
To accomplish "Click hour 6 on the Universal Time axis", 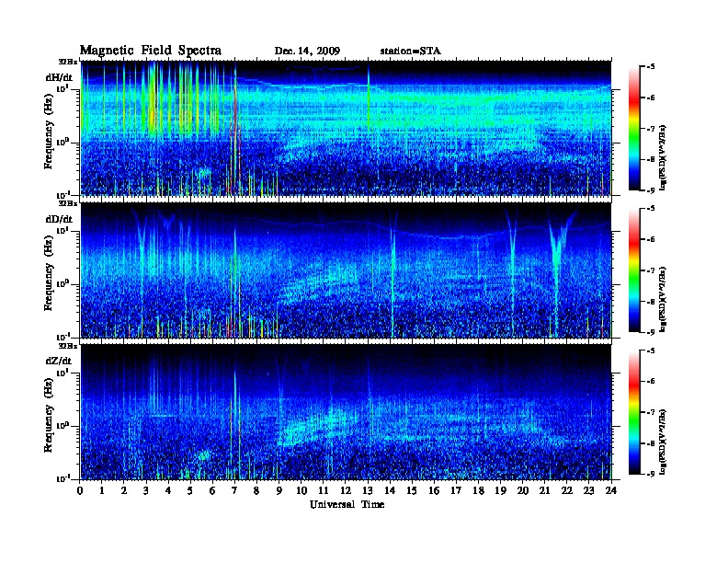I will (212, 490).
